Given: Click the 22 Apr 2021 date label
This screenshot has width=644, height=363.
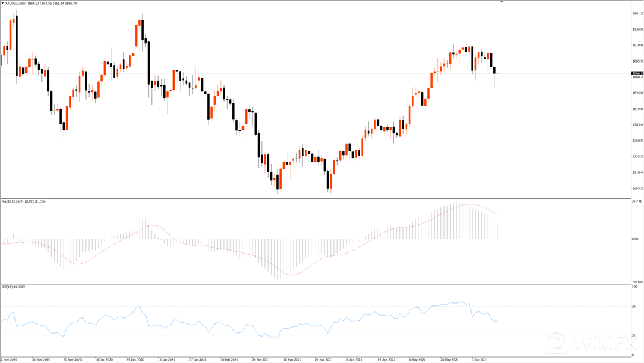Looking at the screenshot, I should (386, 360).
